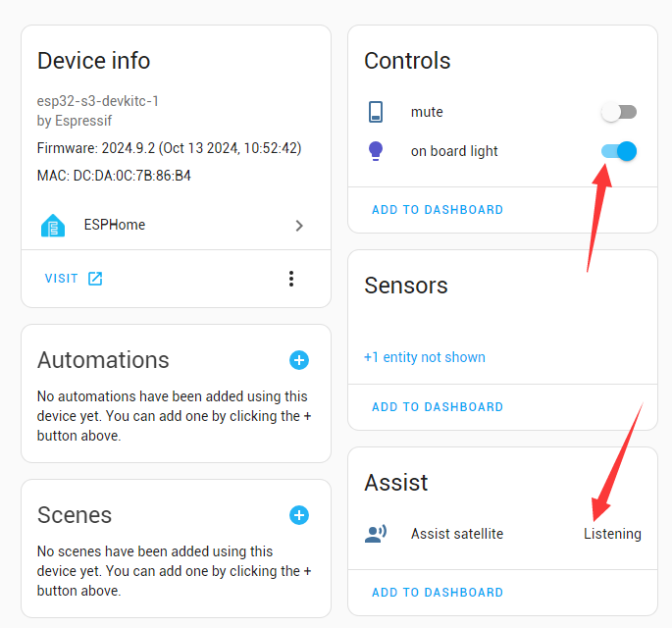Turn off the on board light switch

click(619, 151)
